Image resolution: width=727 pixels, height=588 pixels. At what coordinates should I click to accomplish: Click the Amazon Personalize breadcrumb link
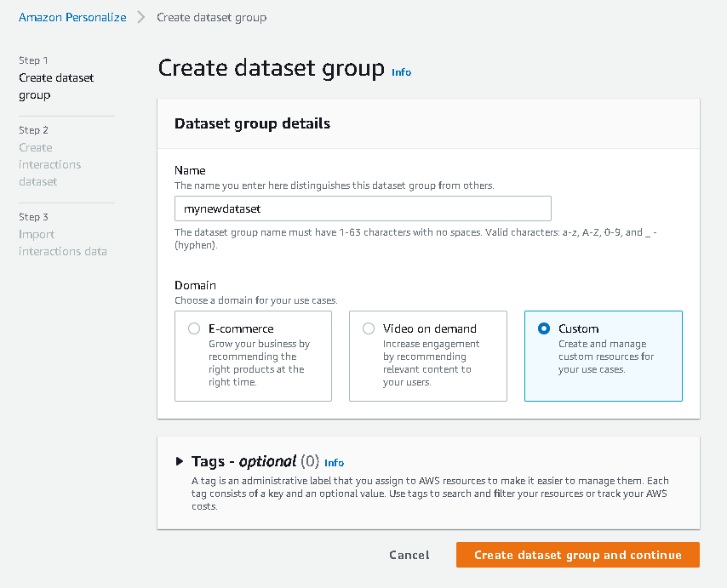[72, 17]
